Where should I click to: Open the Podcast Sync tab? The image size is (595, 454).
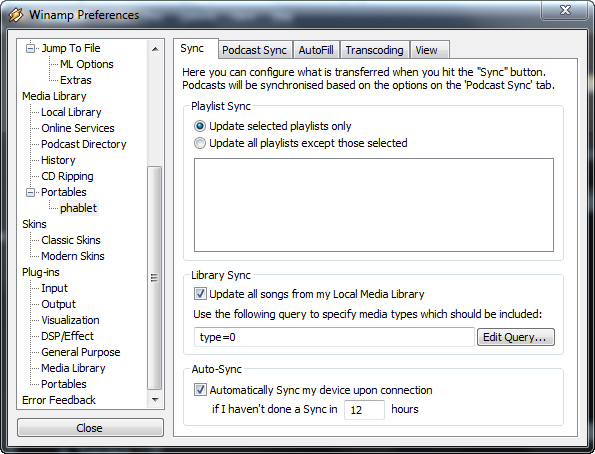pyautogui.click(x=254, y=50)
